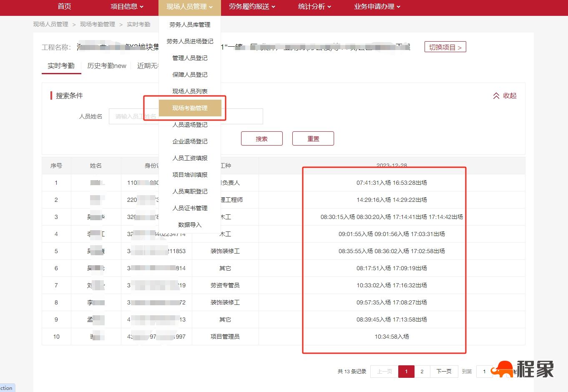Select 人员退场登记 menu entry

pyautogui.click(x=190, y=125)
